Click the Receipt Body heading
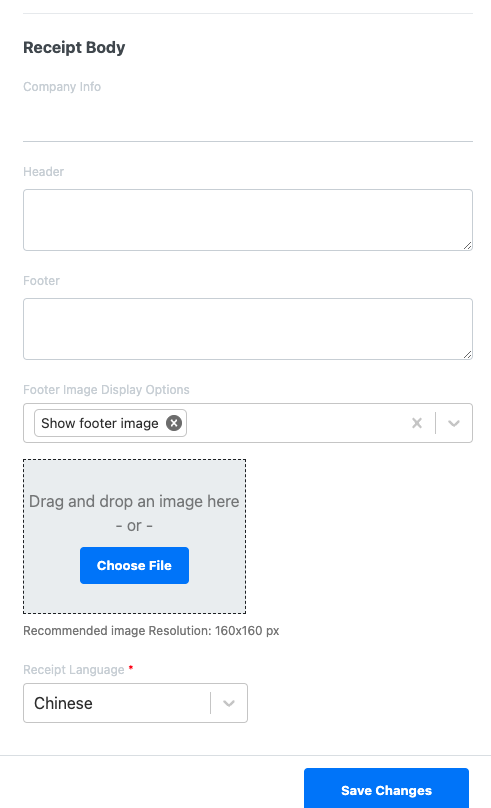The width and height of the screenshot is (491, 808). pyautogui.click(x=74, y=47)
